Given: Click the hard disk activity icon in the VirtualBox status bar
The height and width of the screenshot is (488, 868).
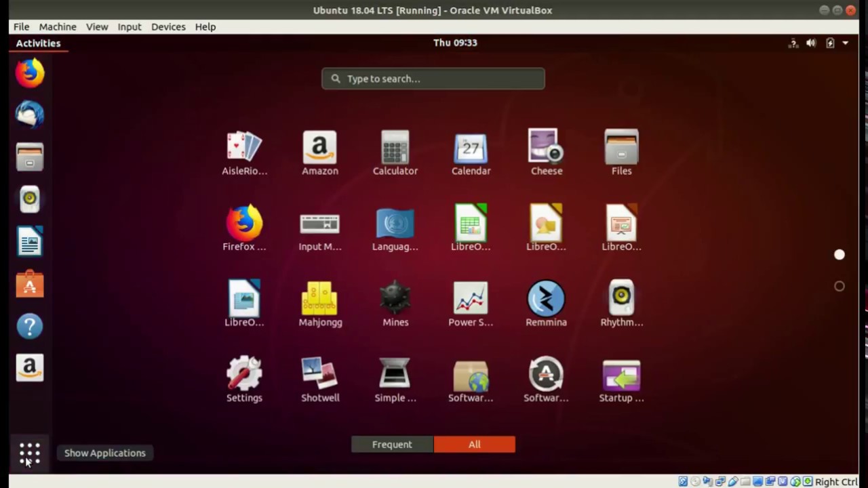Looking at the screenshot, I should pyautogui.click(x=683, y=481).
